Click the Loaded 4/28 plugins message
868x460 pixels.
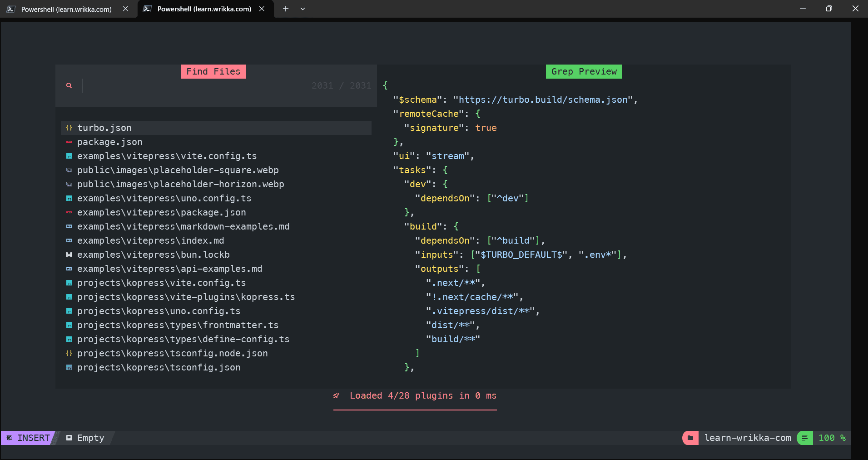point(423,395)
